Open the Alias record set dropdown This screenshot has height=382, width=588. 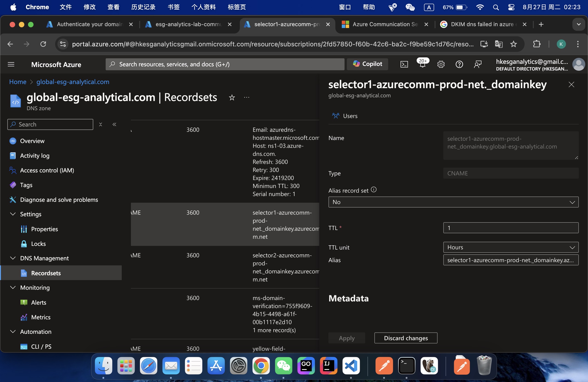(x=453, y=202)
